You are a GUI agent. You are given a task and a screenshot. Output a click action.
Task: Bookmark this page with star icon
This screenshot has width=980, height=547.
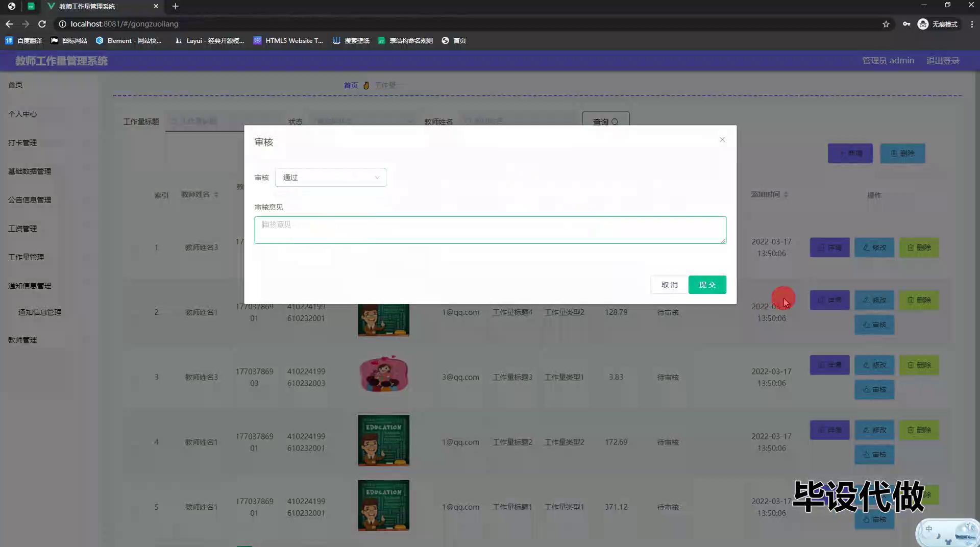click(x=886, y=24)
